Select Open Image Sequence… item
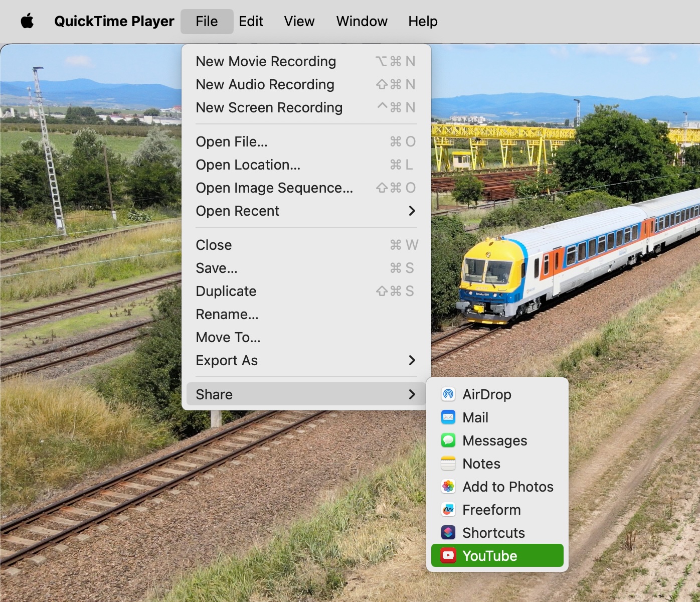Image resolution: width=700 pixels, height=602 pixels. tap(306, 188)
